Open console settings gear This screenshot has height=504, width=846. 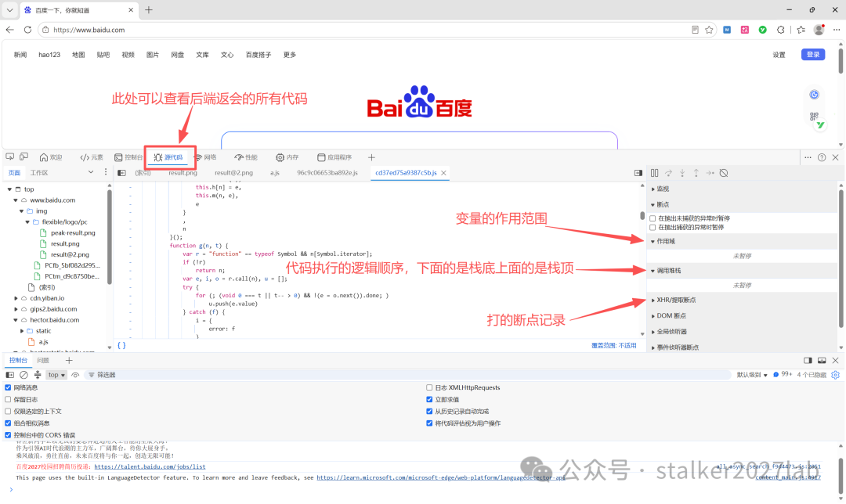835,375
